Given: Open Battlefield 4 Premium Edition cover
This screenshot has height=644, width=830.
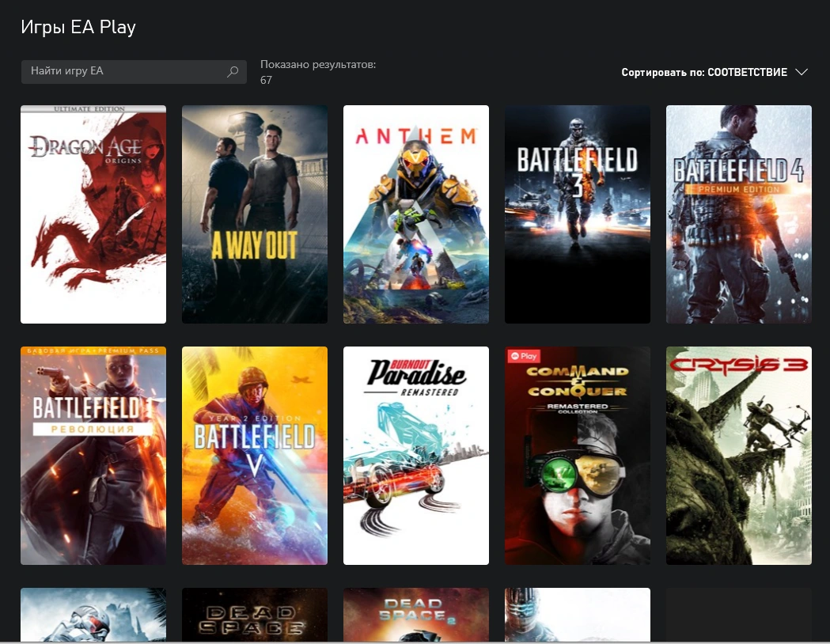Looking at the screenshot, I should pos(739,214).
